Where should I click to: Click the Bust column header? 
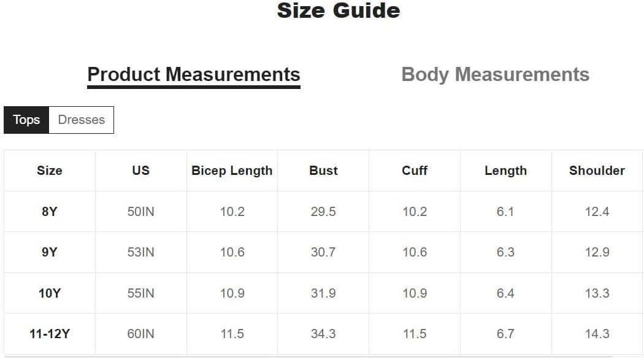click(323, 171)
